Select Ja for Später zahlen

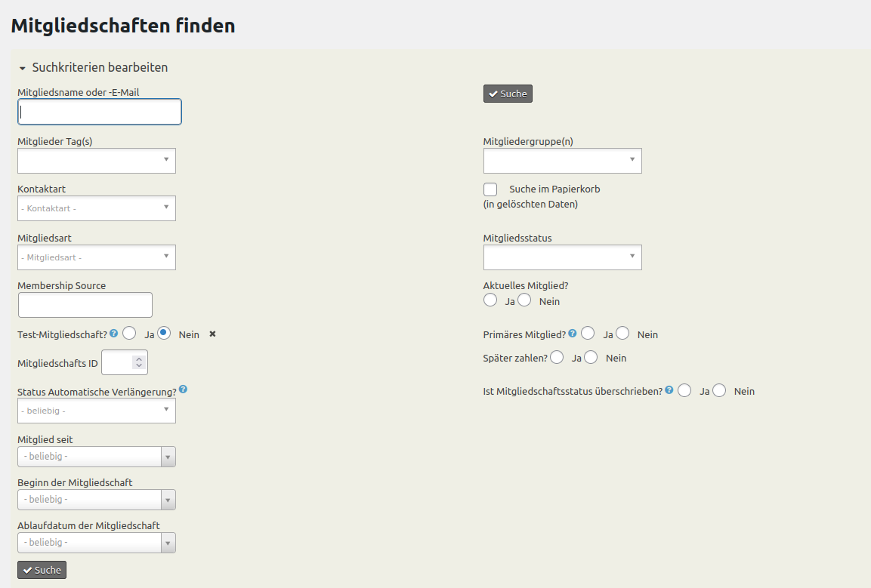[x=557, y=356]
